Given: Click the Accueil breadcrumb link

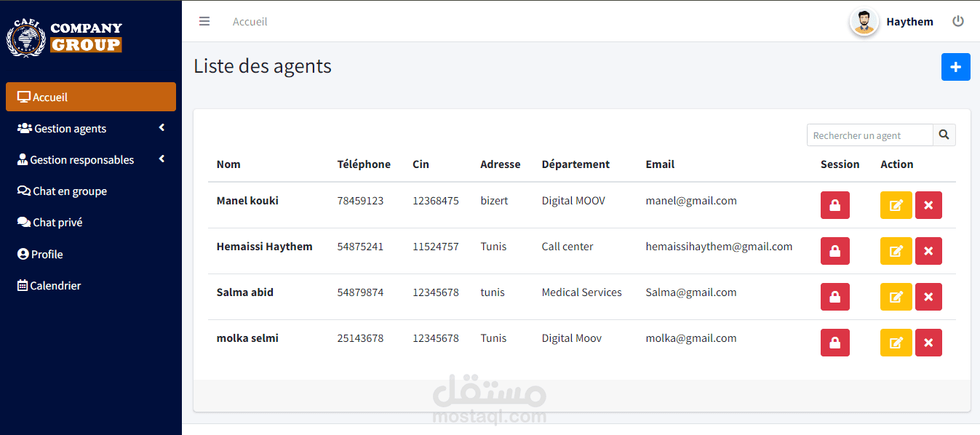Looking at the screenshot, I should point(250,22).
